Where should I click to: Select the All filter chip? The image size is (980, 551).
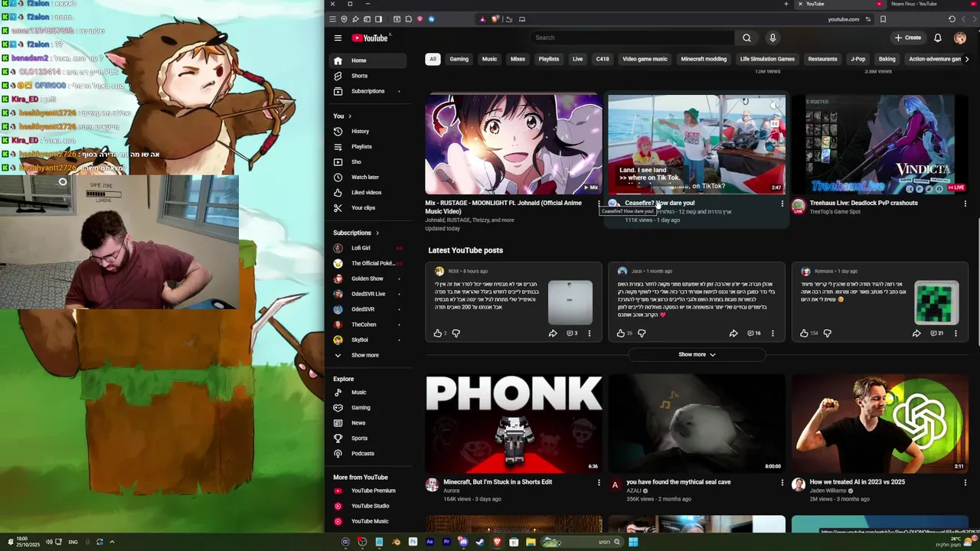[433, 59]
